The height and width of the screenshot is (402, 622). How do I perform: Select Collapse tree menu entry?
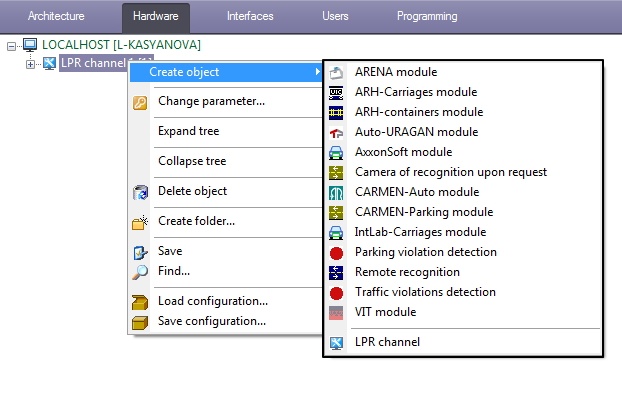192,161
